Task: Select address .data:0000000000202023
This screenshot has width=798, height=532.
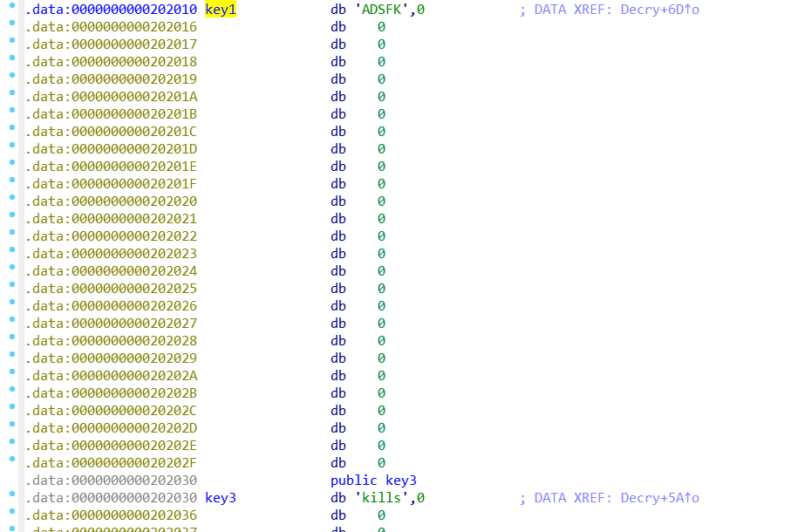Action: pyautogui.click(x=111, y=254)
